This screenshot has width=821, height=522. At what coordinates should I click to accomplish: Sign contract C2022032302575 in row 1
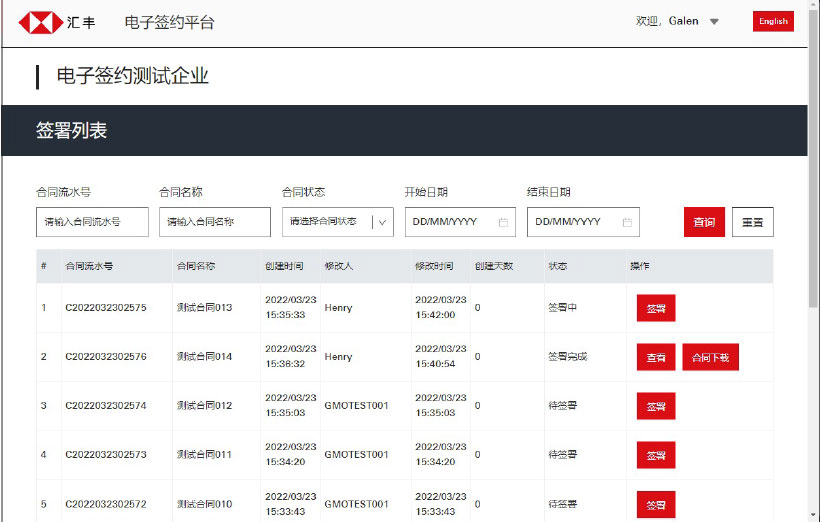coord(656,308)
